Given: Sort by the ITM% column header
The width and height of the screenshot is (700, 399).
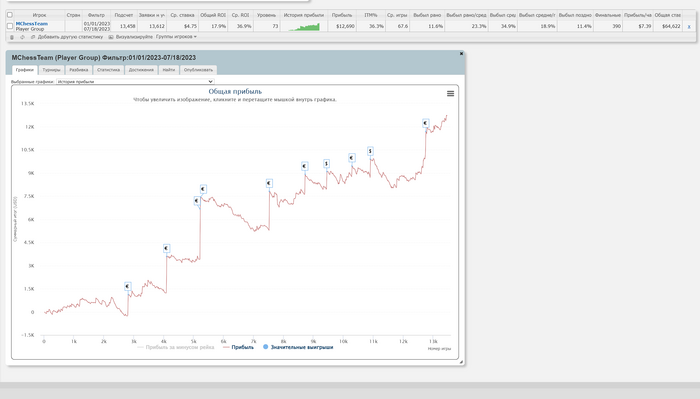Looking at the screenshot, I should [x=371, y=15].
